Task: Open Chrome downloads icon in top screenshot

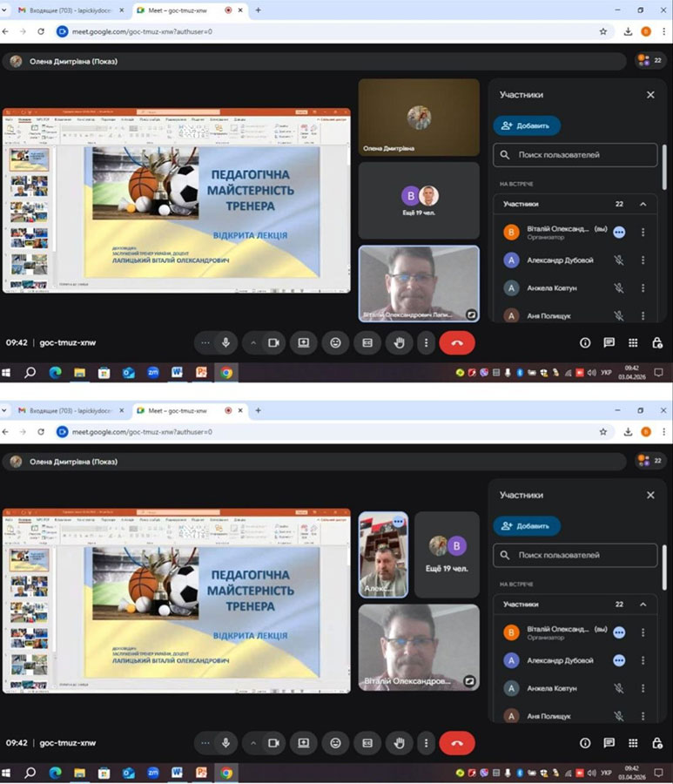Action: [x=628, y=31]
